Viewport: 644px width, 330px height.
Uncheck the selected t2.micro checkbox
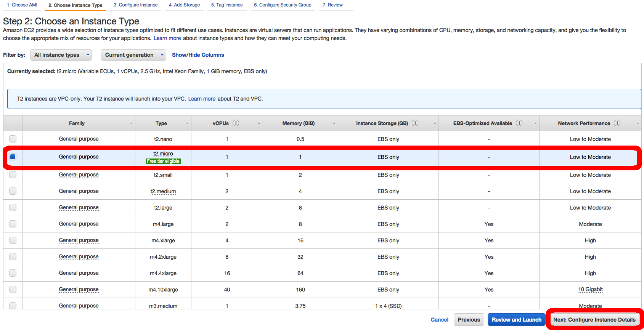tap(13, 157)
